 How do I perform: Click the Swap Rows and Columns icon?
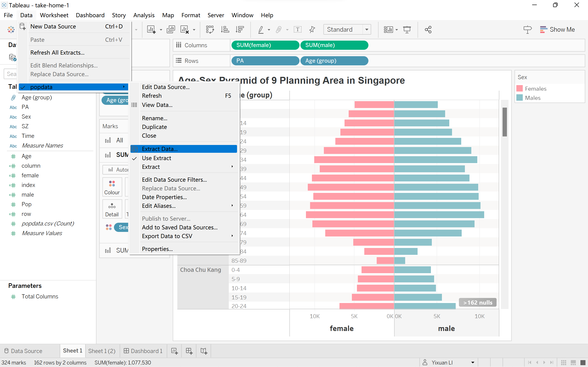click(x=210, y=30)
